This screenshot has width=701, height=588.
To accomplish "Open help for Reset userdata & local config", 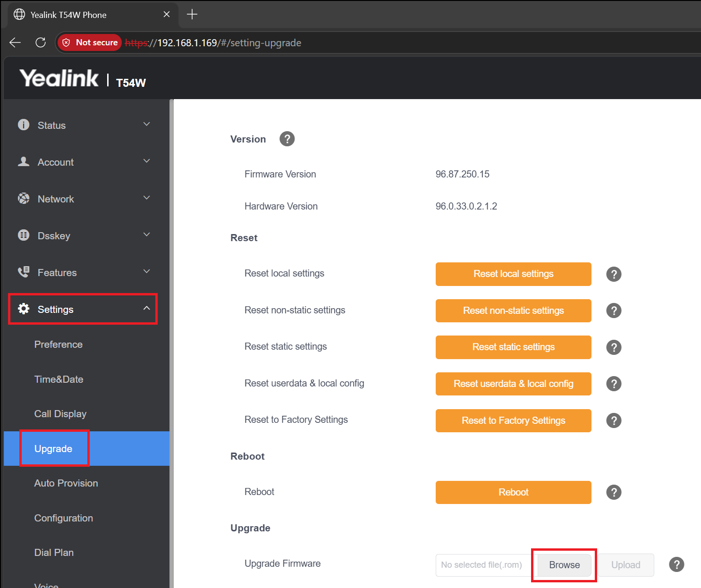I will tap(614, 384).
